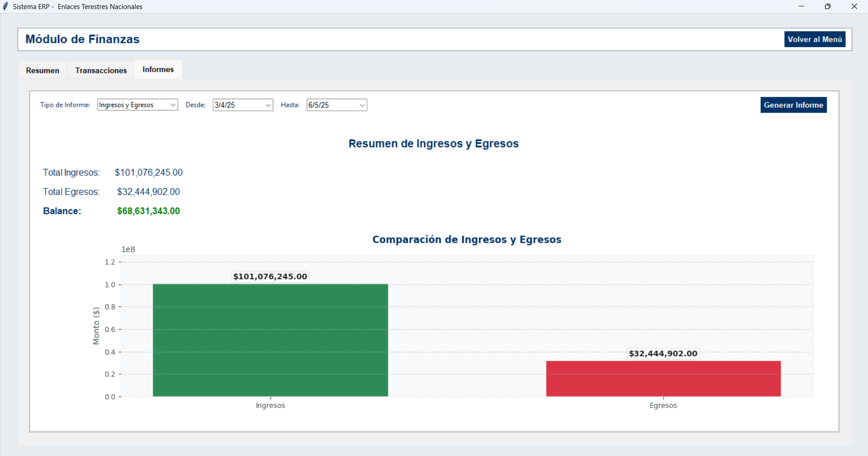Click the feather app icon in the title bar

pyautogui.click(x=5, y=6)
